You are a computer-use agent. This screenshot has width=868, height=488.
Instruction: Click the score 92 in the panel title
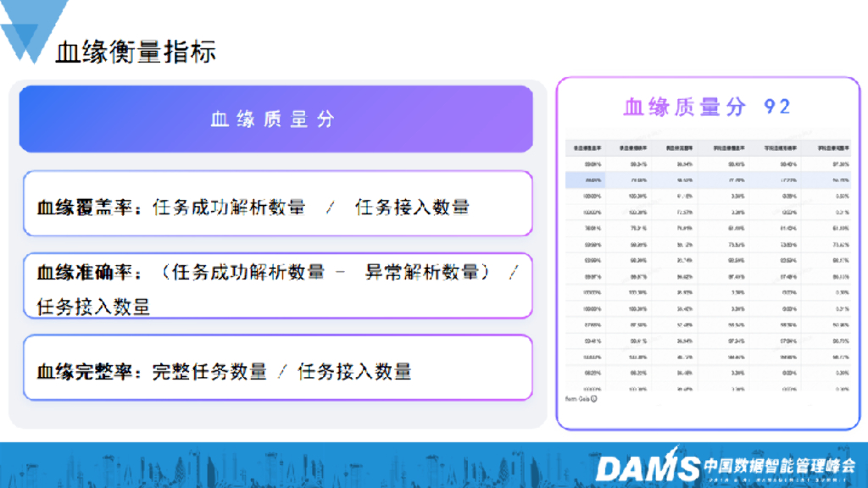point(776,106)
